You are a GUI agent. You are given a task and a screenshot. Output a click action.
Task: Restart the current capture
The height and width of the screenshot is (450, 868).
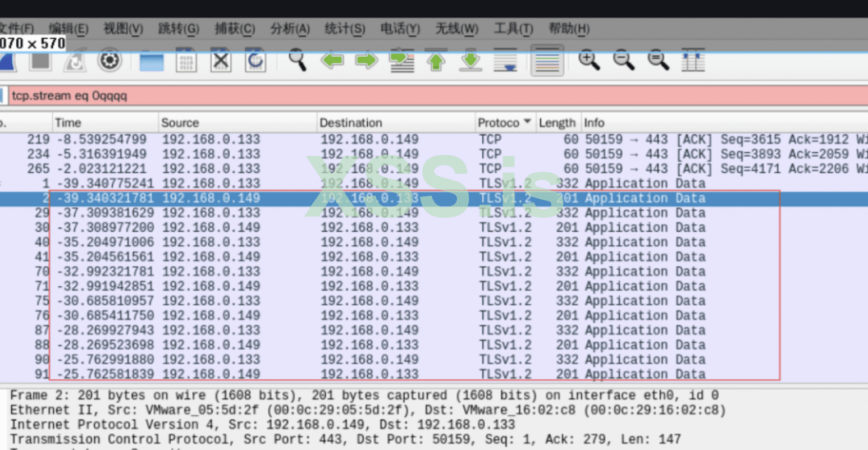[75, 61]
